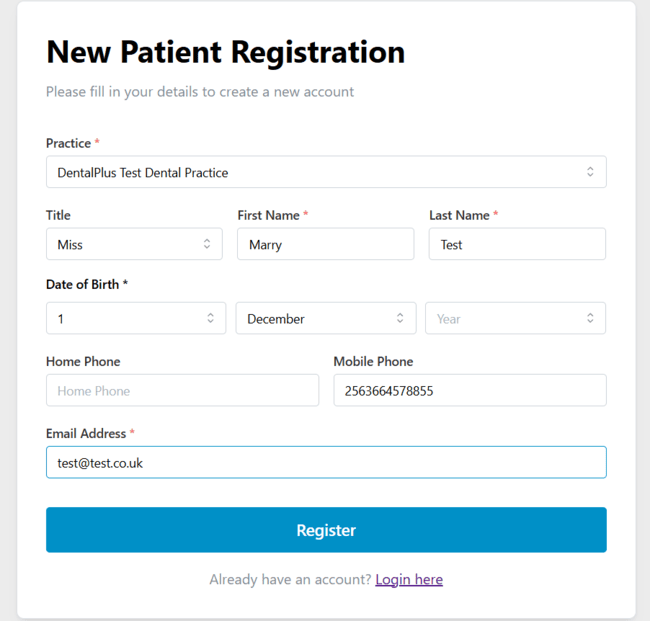Open the day dropdown showing 1
This screenshot has width=650, height=621.
[135, 318]
